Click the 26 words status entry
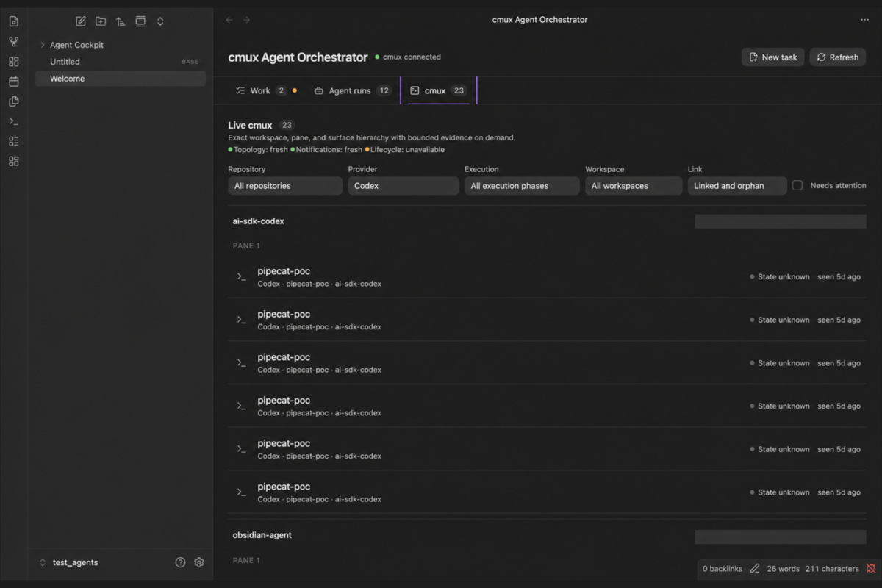This screenshot has width=882, height=588. click(784, 568)
